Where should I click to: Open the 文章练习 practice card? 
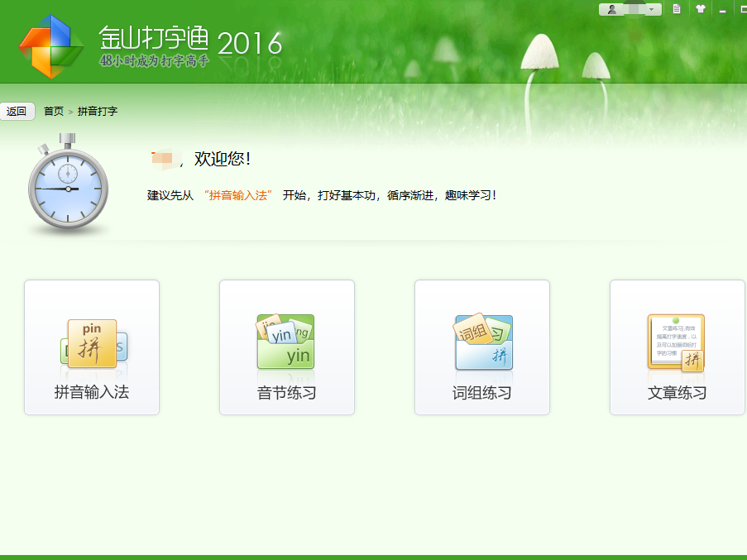(677, 347)
